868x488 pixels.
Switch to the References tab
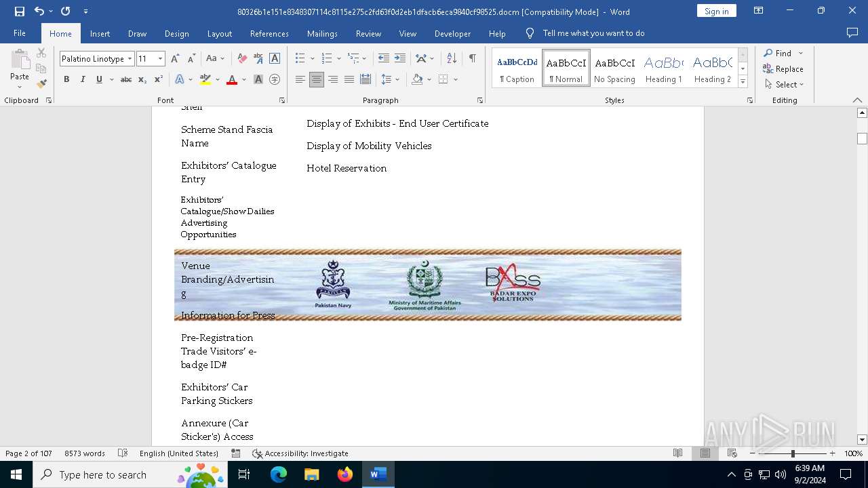[269, 33]
